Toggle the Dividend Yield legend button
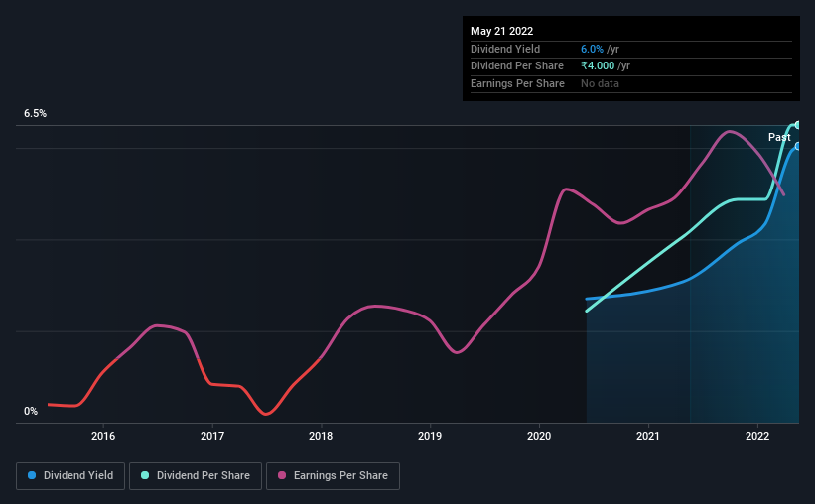This screenshot has height=504, width=815. (x=70, y=476)
